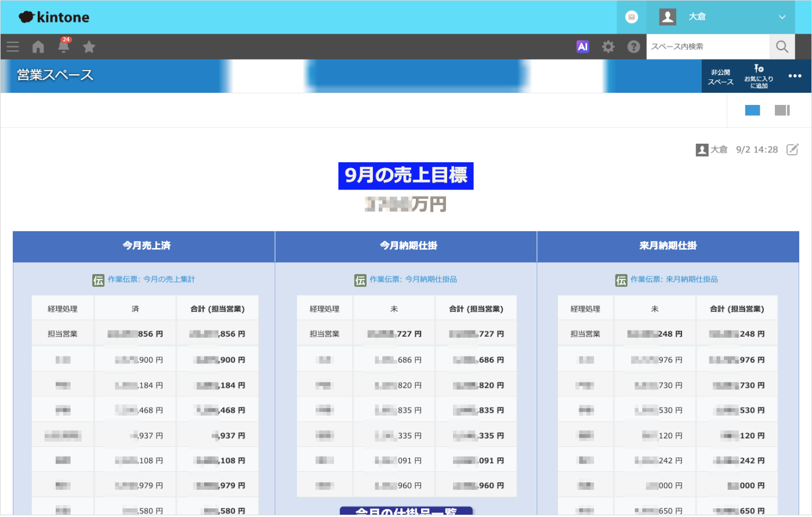This screenshot has width=812, height=517.
Task: Add space to favorites (お気に入りに追加)
Action: (x=759, y=77)
